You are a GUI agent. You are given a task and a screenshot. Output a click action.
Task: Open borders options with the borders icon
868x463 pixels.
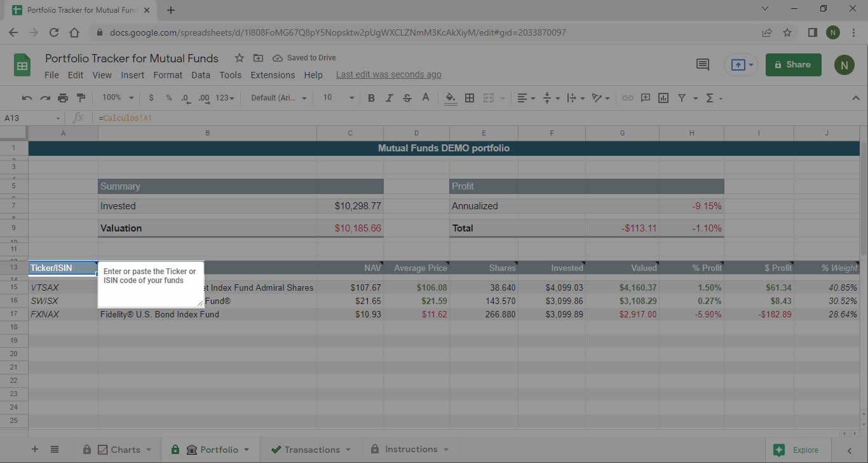pos(469,97)
